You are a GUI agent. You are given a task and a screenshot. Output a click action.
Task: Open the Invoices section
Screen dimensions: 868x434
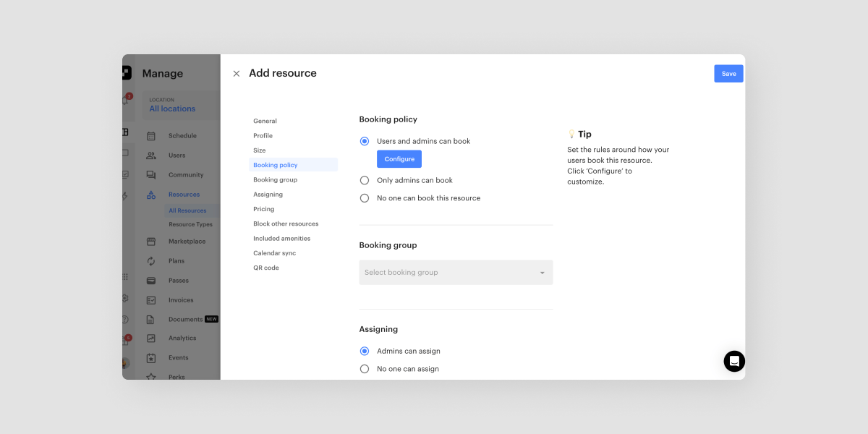coord(181,299)
